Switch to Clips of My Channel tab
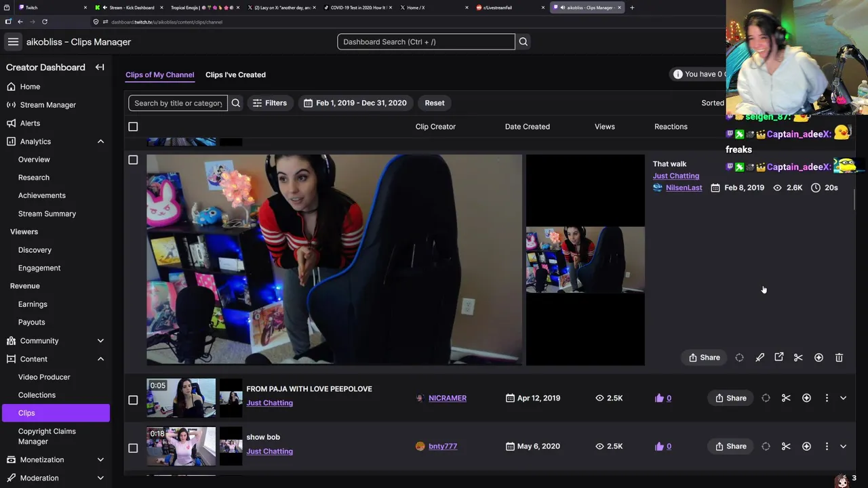868x488 pixels. pyautogui.click(x=159, y=75)
